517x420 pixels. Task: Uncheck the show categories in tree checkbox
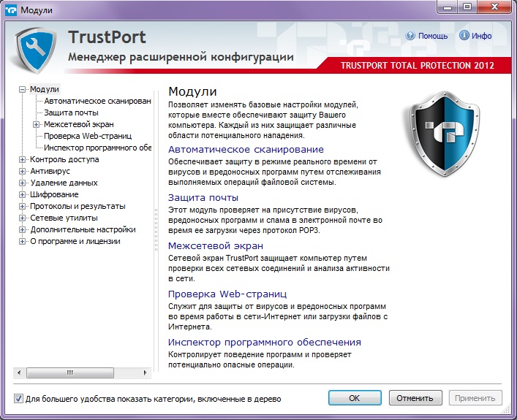pos(18,399)
